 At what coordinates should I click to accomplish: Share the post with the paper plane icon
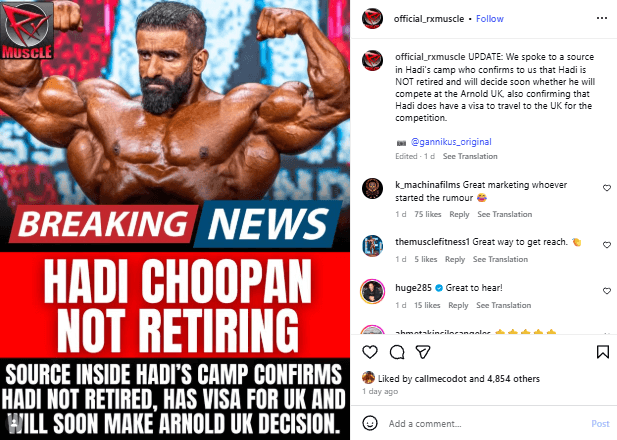pos(423,352)
